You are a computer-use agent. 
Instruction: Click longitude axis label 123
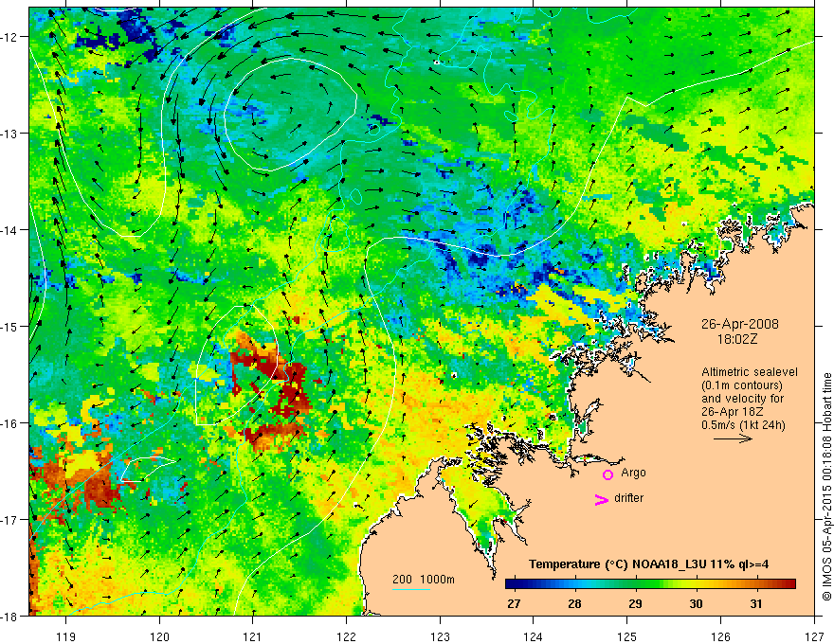pos(440,636)
